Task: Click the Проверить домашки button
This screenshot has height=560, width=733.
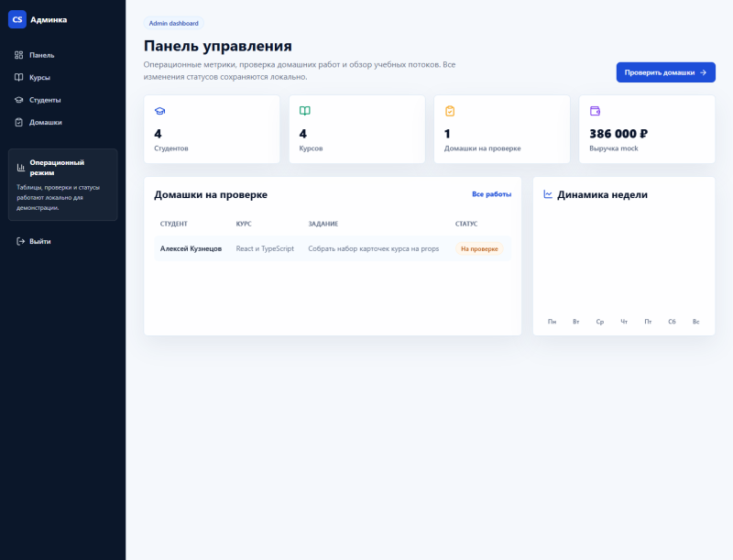Action: tap(666, 72)
